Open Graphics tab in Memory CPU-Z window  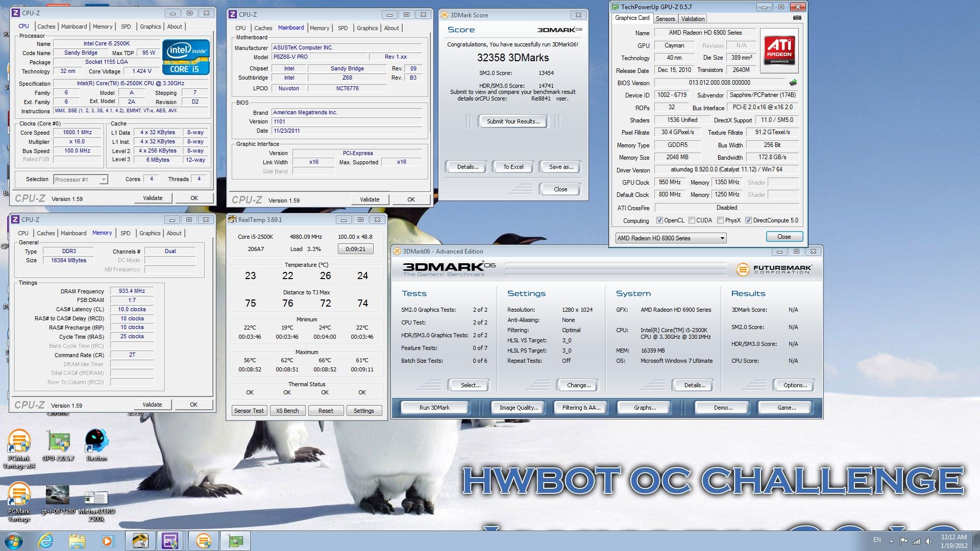tap(150, 233)
